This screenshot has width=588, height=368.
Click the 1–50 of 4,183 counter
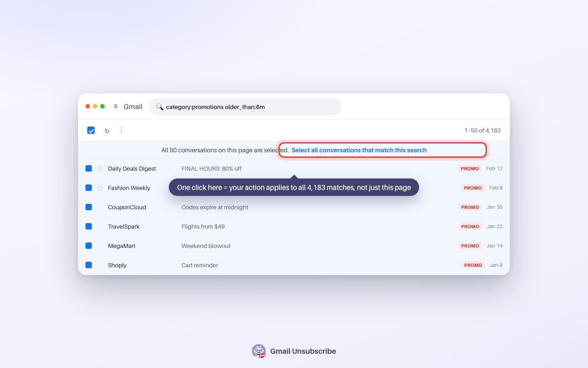click(482, 131)
